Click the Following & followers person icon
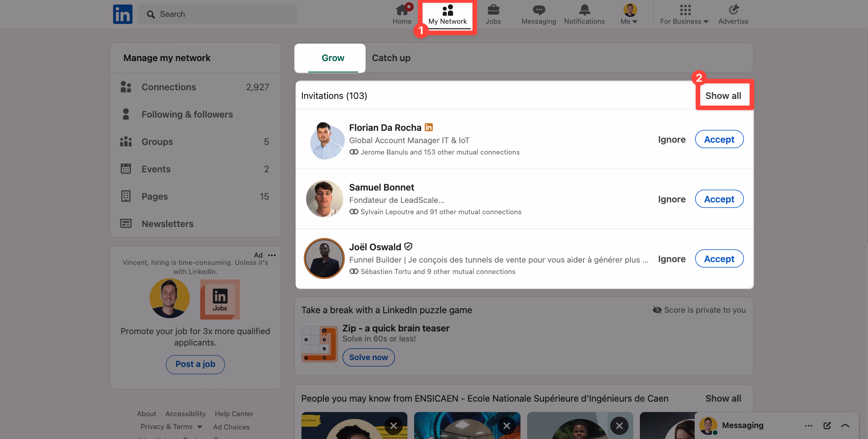Screen dimensions: 868x439 126,114
